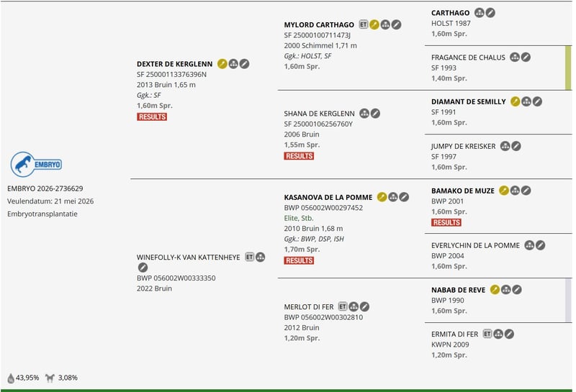Open Nabab de Reve horse name link
Screen dimensions: 576x392
click(x=458, y=290)
